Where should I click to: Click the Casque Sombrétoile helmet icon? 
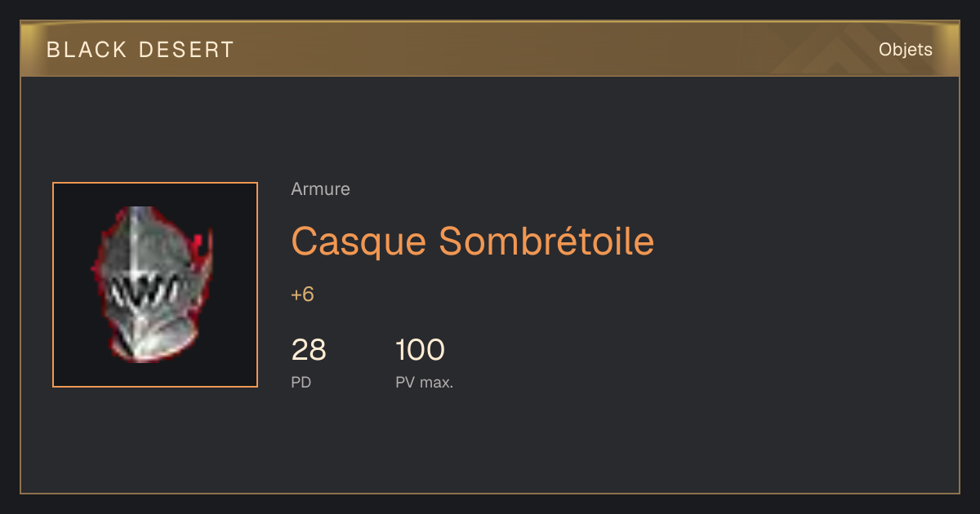click(x=152, y=284)
